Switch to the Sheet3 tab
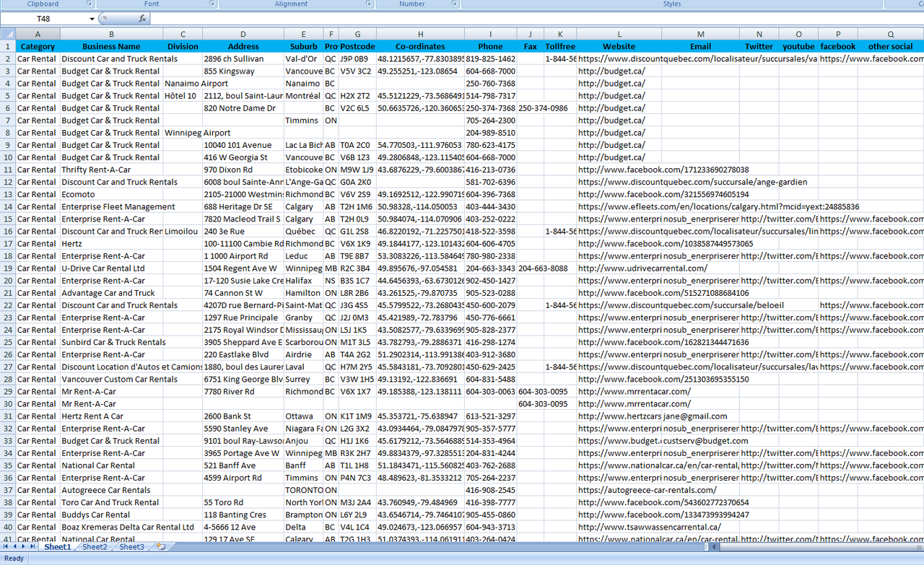This screenshot has width=924, height=565. 131,547
